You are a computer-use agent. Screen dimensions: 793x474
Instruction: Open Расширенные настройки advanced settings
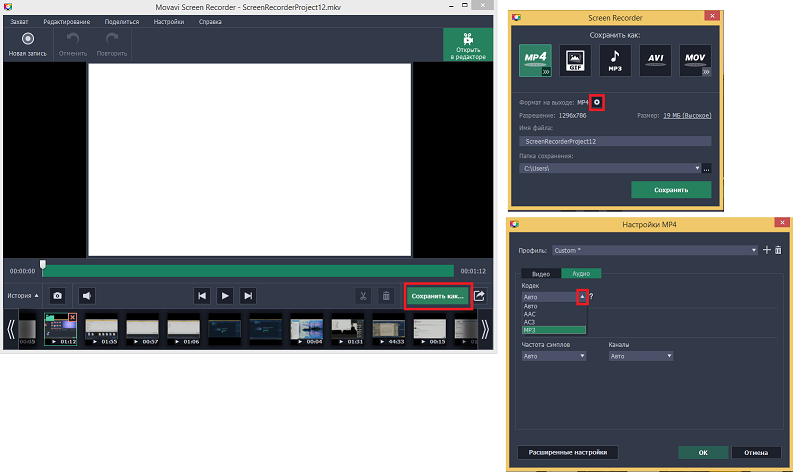tap(567, 452)
